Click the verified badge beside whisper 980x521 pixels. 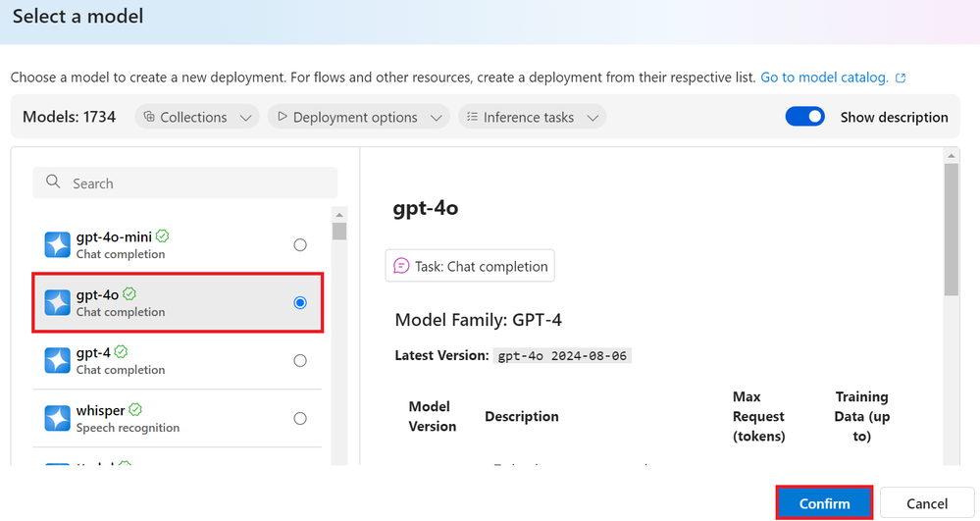pyautogui.click(x=135, y=410)
